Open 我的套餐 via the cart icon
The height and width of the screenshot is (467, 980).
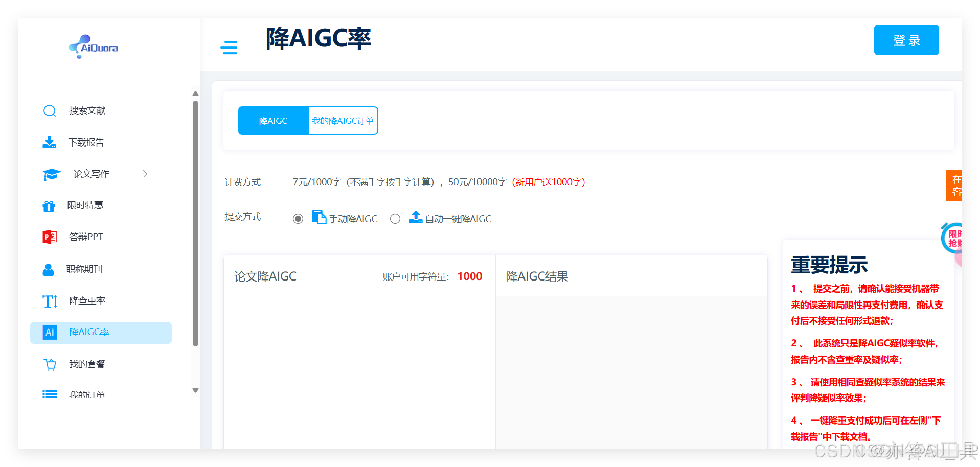[x=50, y=364]
